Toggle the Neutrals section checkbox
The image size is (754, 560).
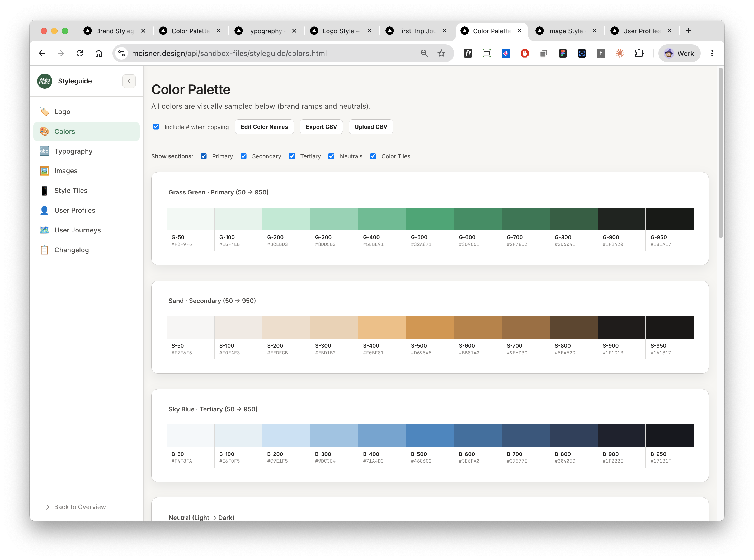pos(331,156)
